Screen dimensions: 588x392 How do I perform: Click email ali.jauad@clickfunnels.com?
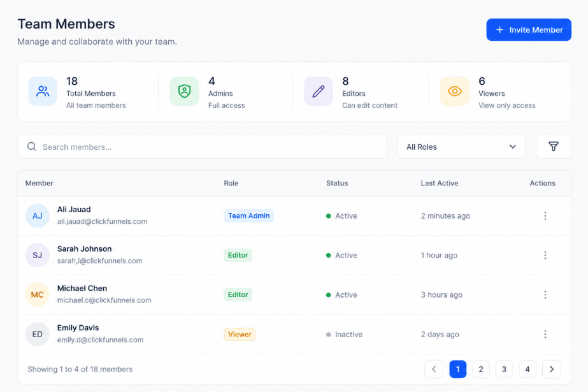pyautogui.click(x=102, y=221)
